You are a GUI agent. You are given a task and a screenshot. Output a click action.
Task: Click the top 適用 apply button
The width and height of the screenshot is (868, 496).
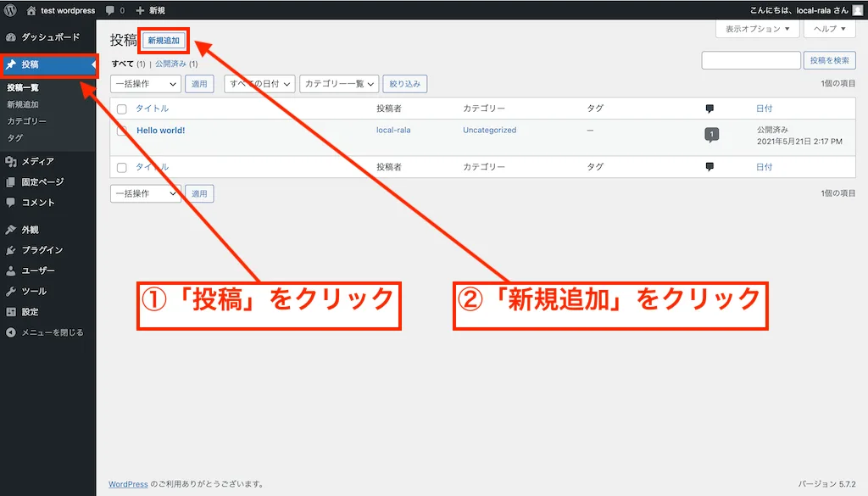point(199,84)
